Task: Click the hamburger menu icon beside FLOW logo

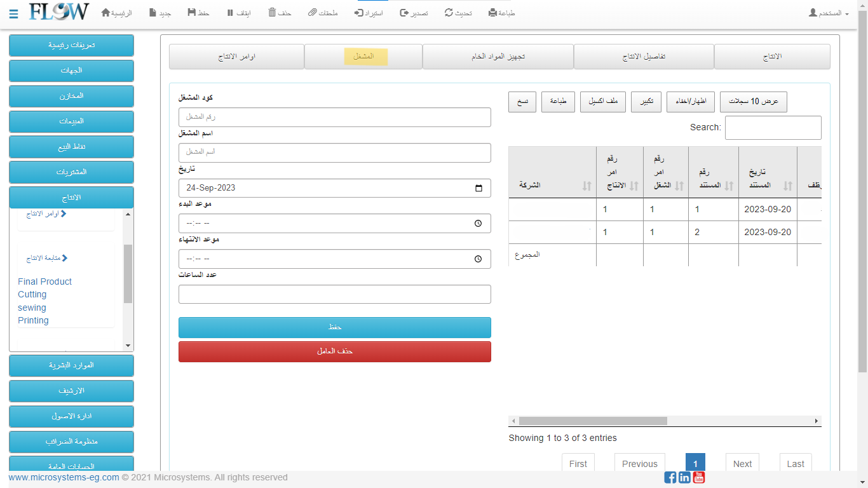Action: pos(13,14)
